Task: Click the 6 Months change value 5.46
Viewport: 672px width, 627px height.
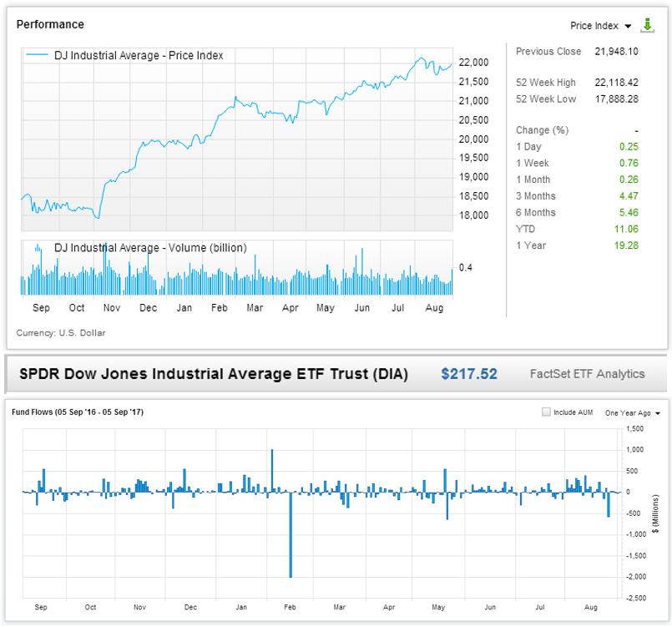Action: click(x=629, y=213)
